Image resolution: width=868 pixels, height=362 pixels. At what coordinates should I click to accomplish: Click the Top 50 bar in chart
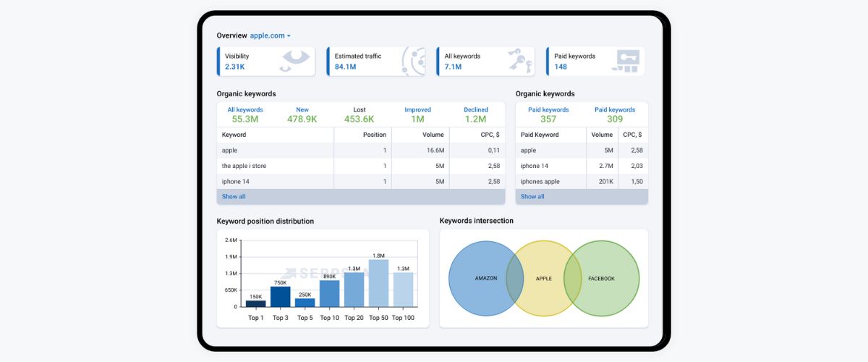pyautogui.click(x=378, y=283)
